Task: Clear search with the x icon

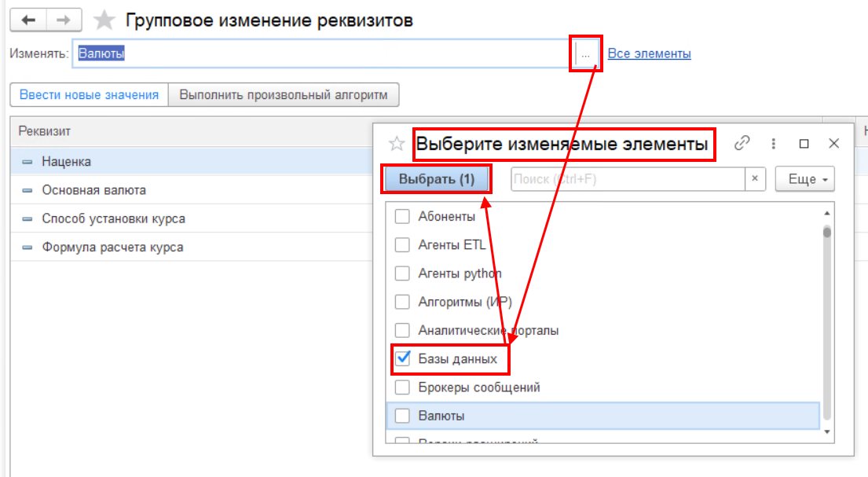Action: coord(755,179)
